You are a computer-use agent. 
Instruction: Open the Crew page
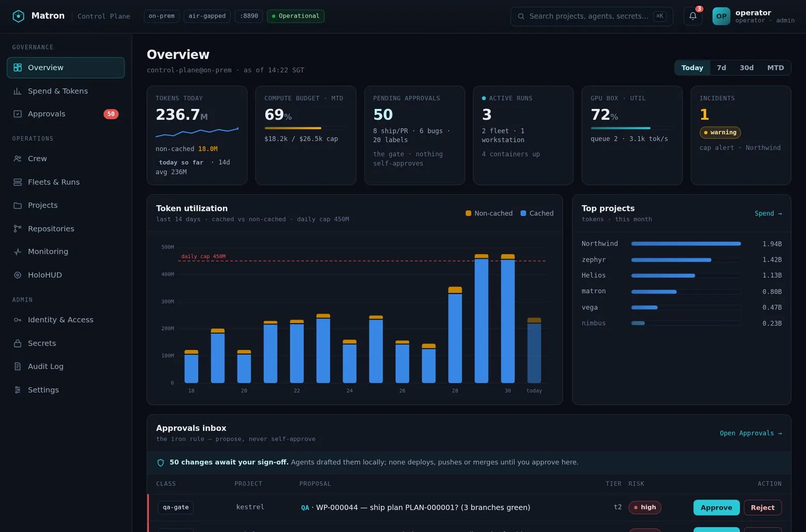pos(66,159)
